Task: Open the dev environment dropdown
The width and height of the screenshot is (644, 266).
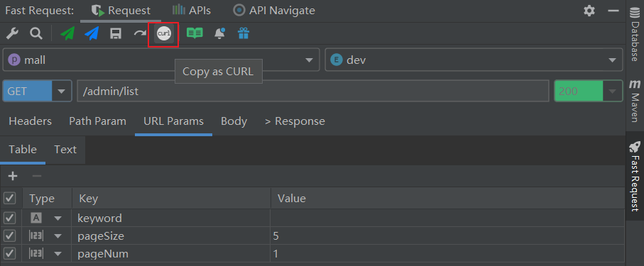Action: pyautogui.click(x=474, y=60)
